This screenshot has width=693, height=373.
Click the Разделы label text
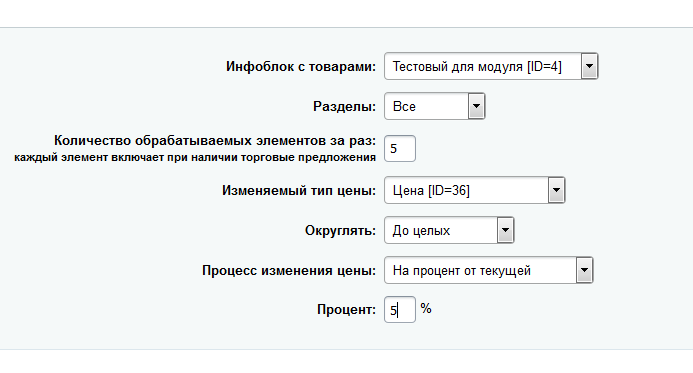coord(344,107)
